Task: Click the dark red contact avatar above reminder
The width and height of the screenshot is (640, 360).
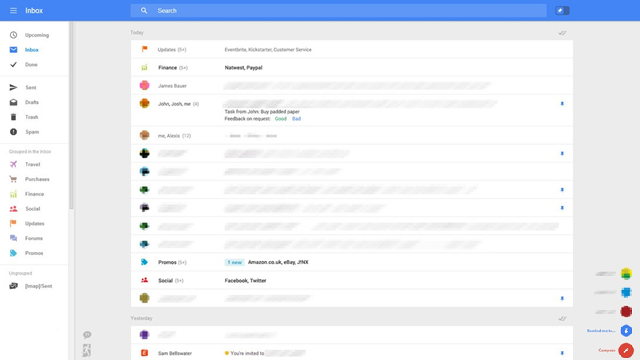Action: 626,311
